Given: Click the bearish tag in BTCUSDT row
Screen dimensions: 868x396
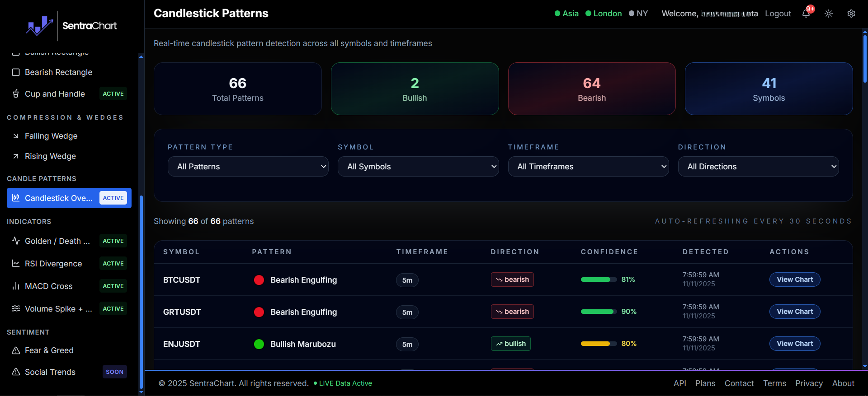Looking at the screenshot, I should click(512, 280).
